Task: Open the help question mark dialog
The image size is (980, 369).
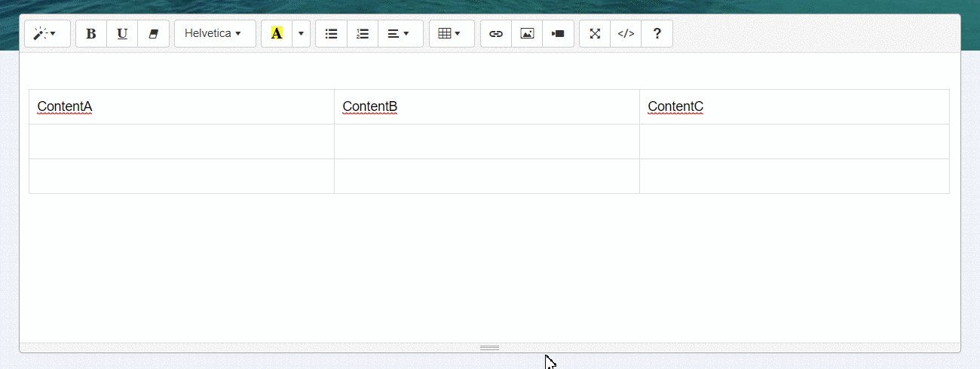Action: (x=657, y=34)
